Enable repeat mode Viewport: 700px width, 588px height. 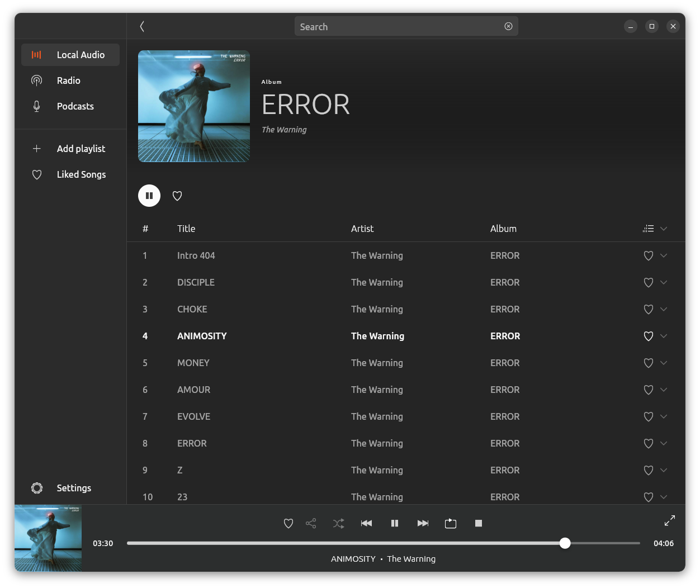pyautogui.click(x=451, y=523)
